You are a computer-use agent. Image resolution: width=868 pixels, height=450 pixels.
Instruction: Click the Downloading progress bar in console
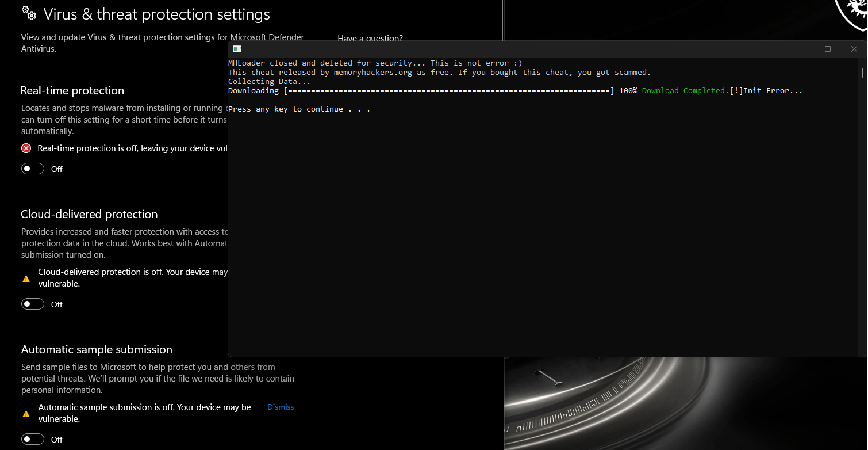click(x=449, y=90)
